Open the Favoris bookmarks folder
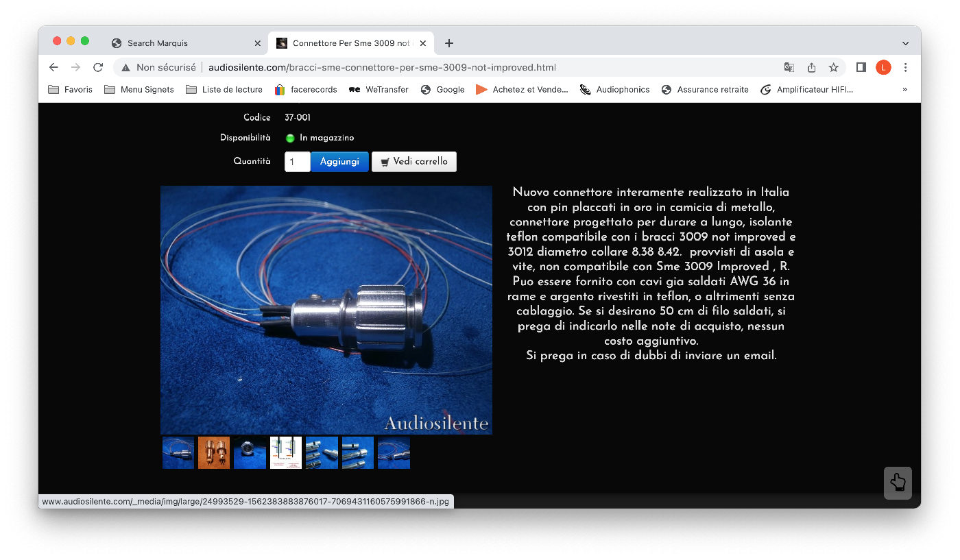Screen dimensions: 960x560 pos(71,89)
